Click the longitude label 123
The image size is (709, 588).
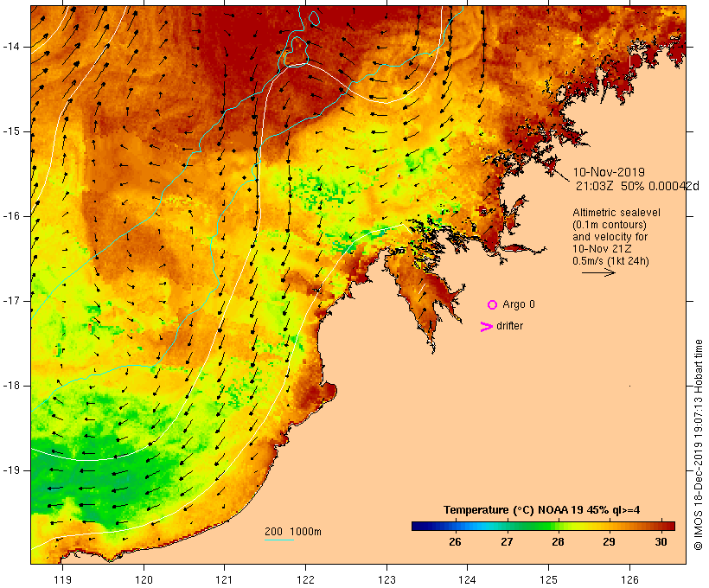tap(386, 579)
